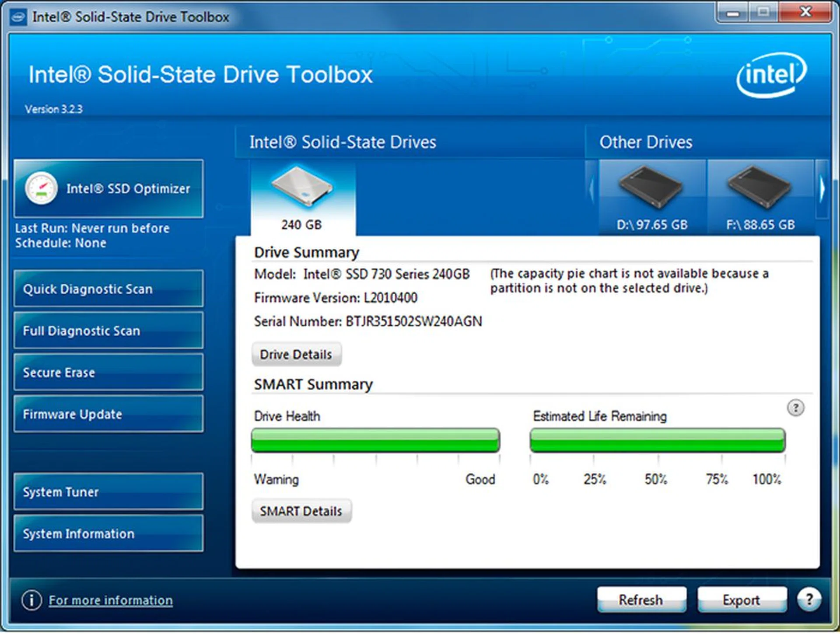Open help via bottom-right question mark icon

(x=808, y=599)
